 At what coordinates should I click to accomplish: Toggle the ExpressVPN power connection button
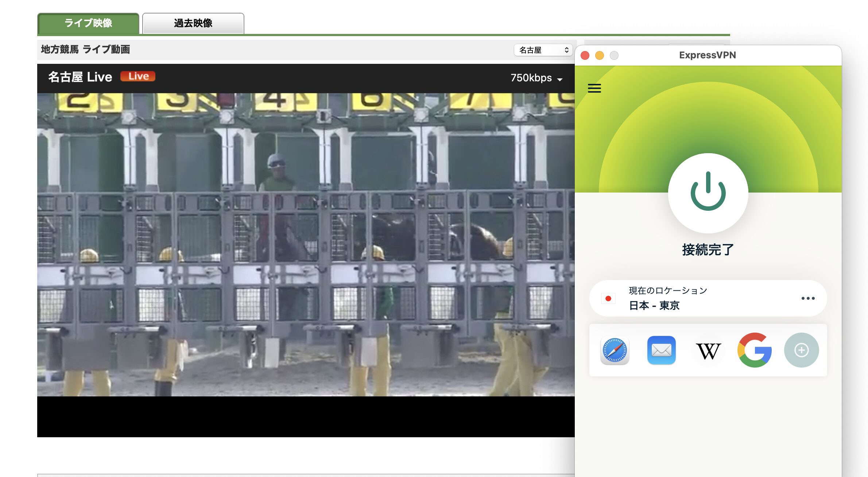708,193
